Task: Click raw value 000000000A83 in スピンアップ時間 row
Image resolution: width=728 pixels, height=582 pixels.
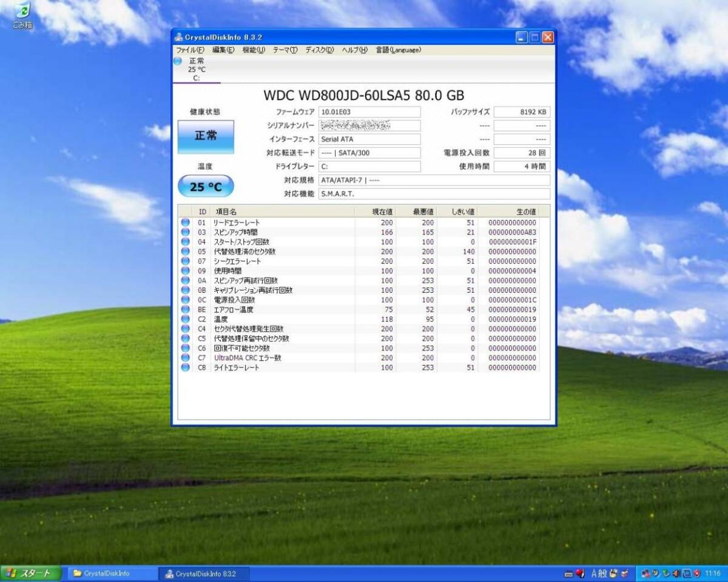Action: 512,232
